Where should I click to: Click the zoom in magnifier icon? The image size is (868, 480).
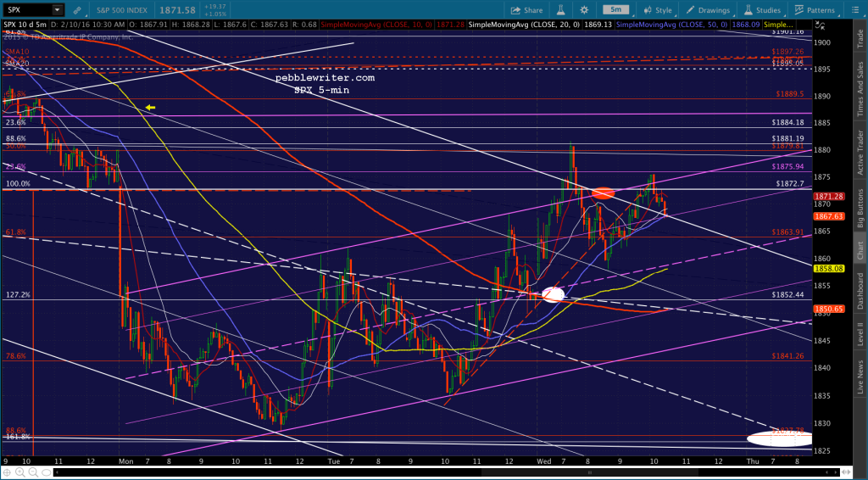19,472
